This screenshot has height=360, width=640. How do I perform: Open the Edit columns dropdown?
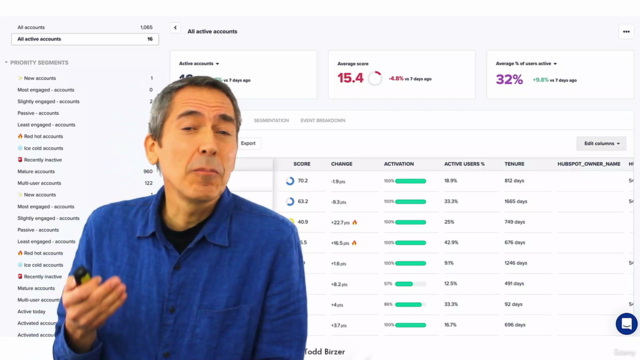pos(601,144)
